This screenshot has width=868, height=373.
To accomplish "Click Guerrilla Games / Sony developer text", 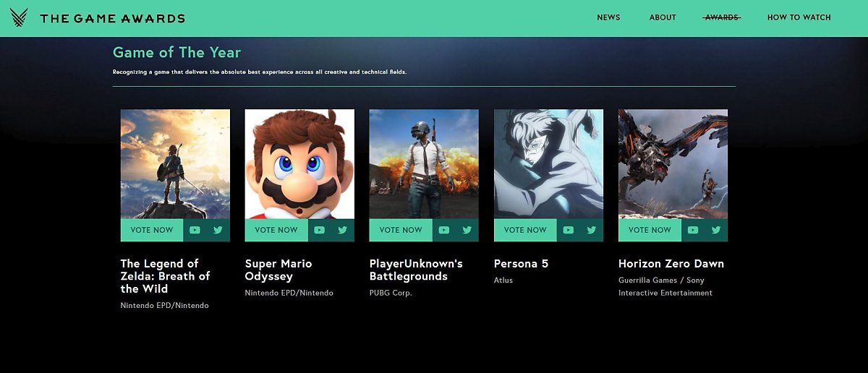I will 665,286.
